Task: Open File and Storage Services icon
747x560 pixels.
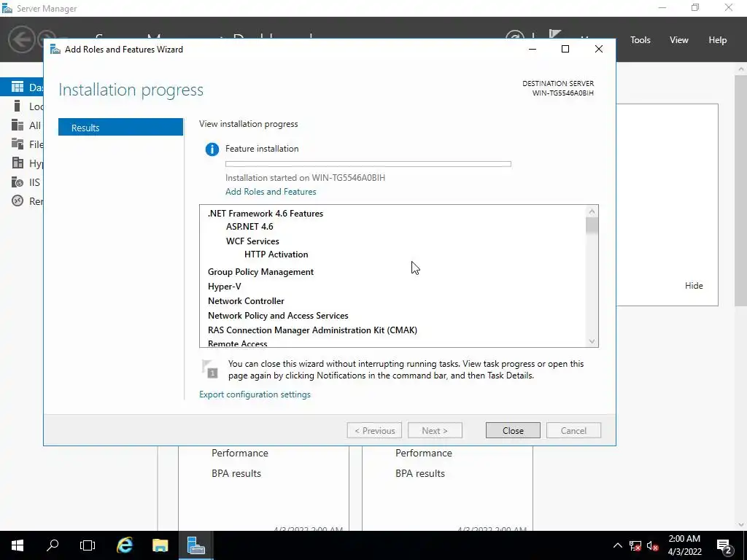Action: coord(18,144)
